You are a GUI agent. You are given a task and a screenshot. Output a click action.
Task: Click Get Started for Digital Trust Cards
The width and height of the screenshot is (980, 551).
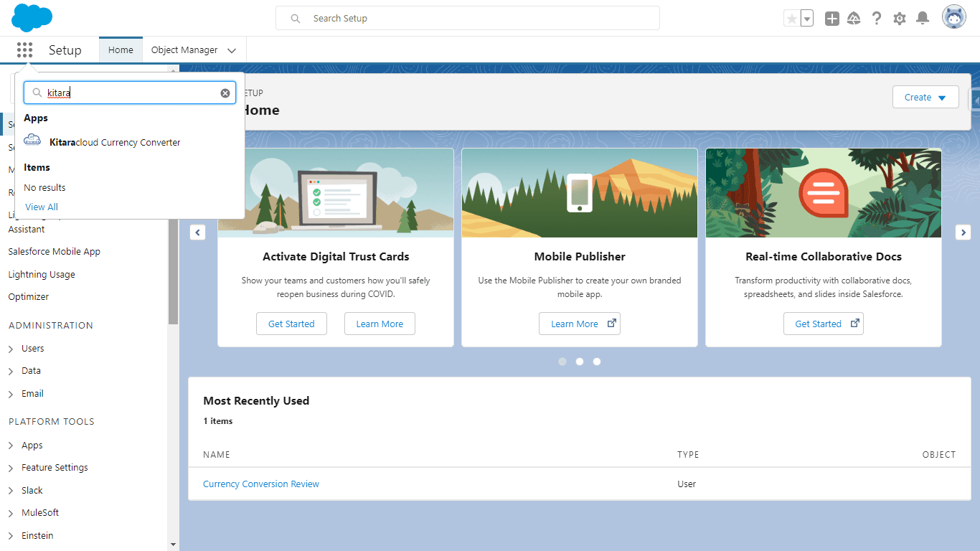291,324
